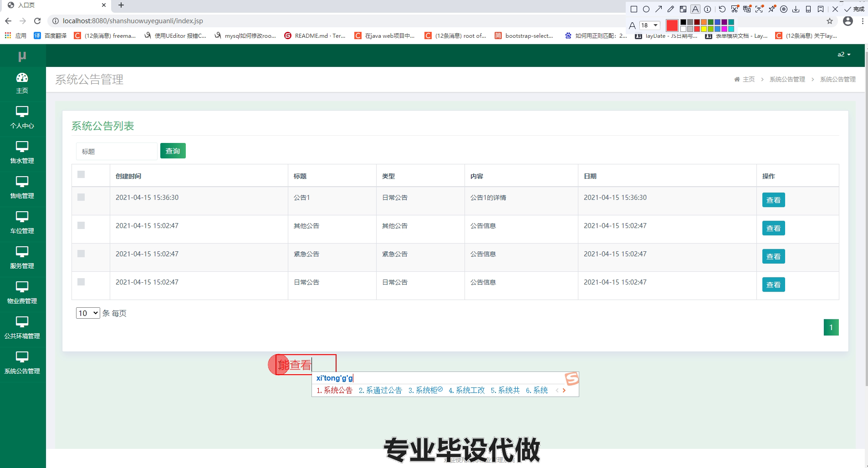Go to 主页 in the sidebar
The width and height of the screenshot is (868, 468).
point(22,83)
